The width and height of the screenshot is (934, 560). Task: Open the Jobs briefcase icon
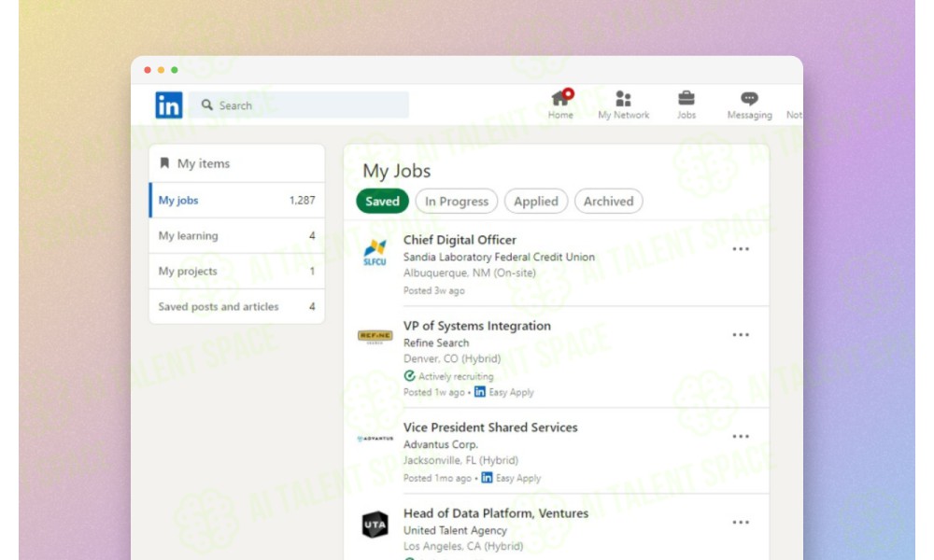click(x=686, y=98)
